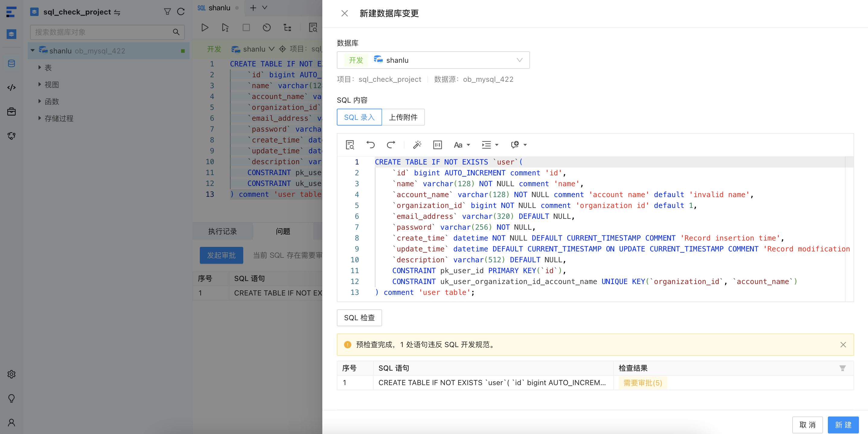This screenshot has width=868, height=434.
Task: Click the search magnifier icon
Action: pos(176,32)
